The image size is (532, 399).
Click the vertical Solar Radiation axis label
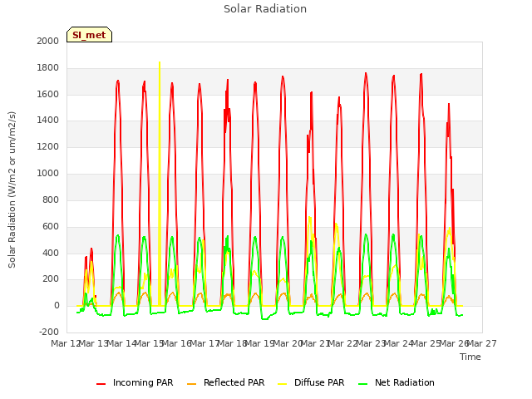click(x=12, y=190)
